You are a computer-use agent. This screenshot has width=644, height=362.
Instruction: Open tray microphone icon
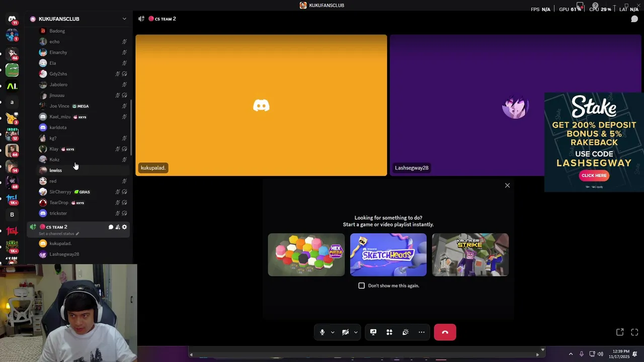click(x=582, y=354)
